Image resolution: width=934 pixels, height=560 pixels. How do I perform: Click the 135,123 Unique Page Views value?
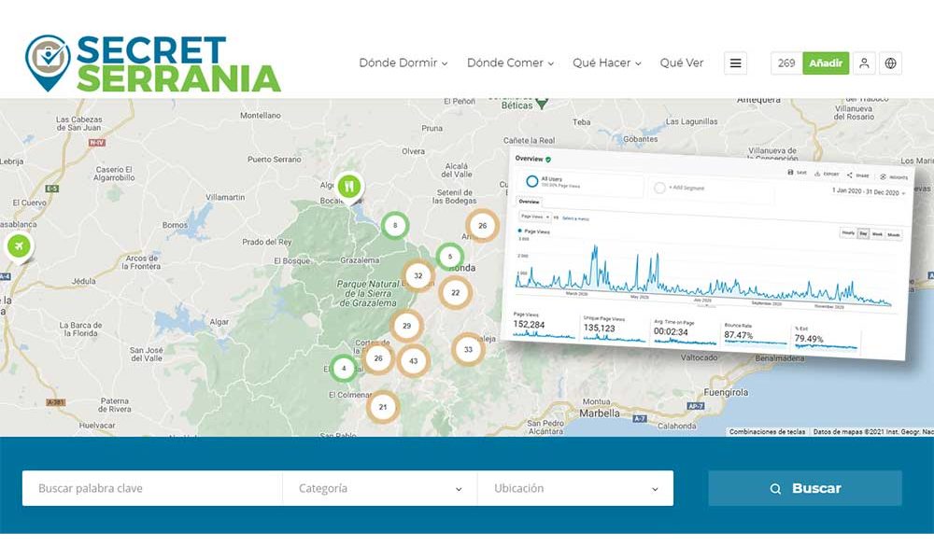(600, 328)
